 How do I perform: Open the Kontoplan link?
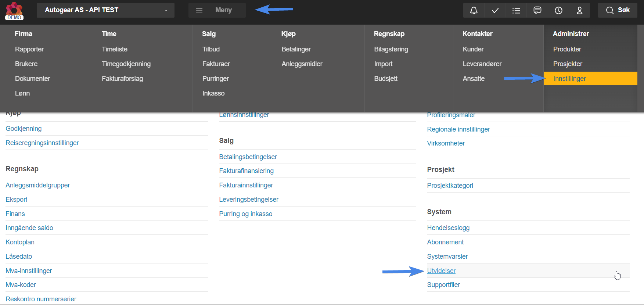(20, 242)
